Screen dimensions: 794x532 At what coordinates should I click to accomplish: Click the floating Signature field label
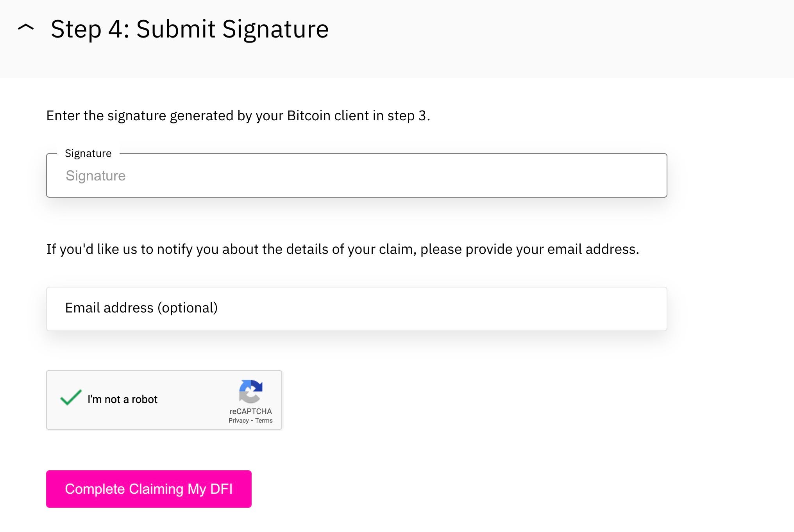[88, 154]
